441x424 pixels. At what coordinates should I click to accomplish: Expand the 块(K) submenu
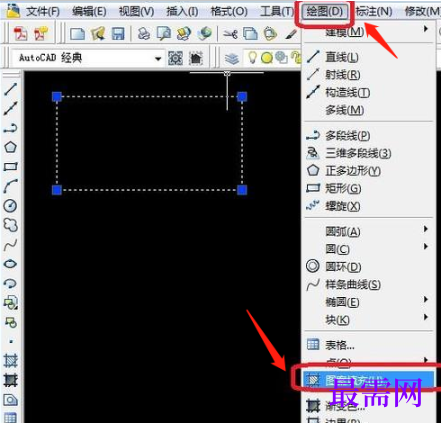[x=426, y=317]
